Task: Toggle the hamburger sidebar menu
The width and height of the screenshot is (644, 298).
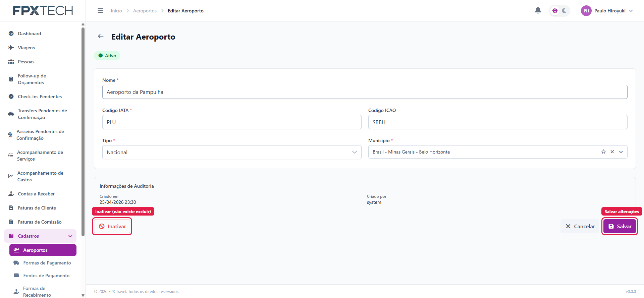Action: [100, 11]
